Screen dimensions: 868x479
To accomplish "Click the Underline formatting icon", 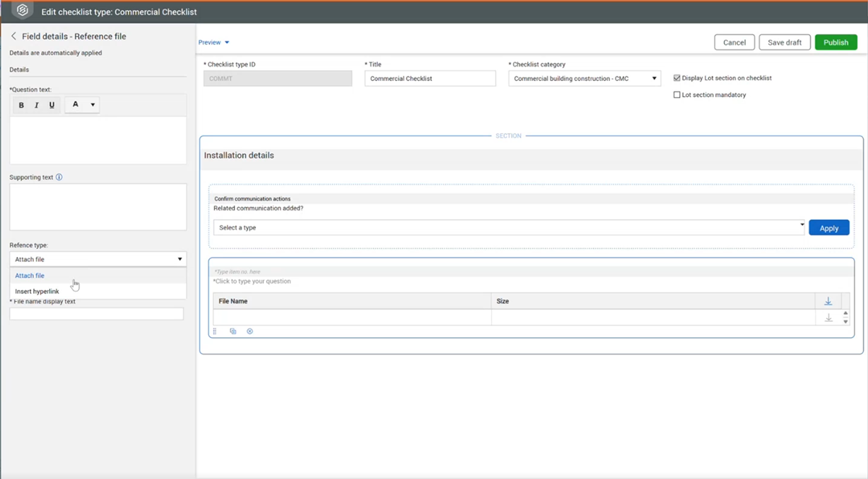I will 51,106.
